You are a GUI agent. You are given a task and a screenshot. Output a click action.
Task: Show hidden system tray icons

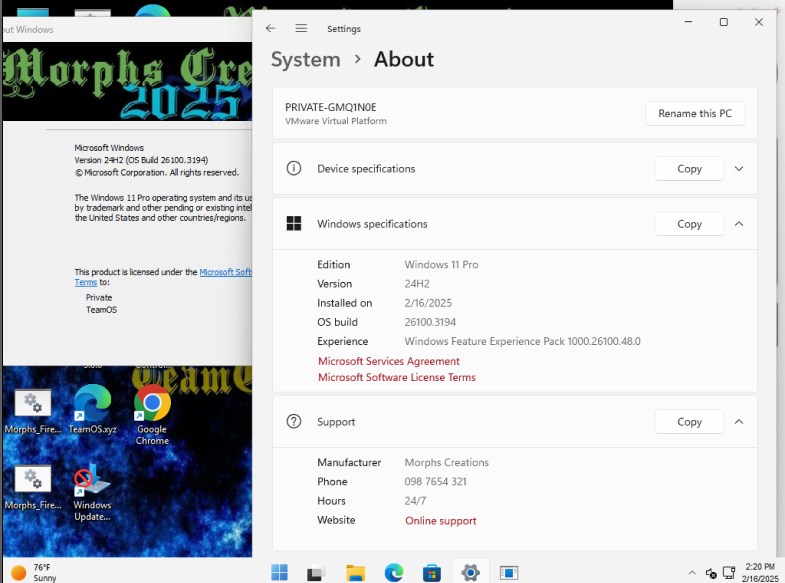pyautogui.click(x=692, y=572)
